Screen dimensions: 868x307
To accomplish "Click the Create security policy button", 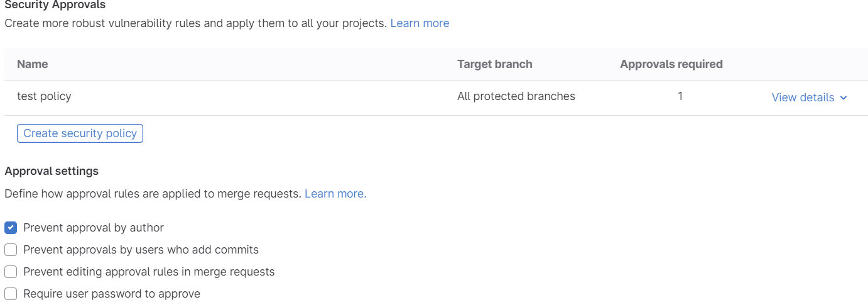I will (x=80, y=133).
